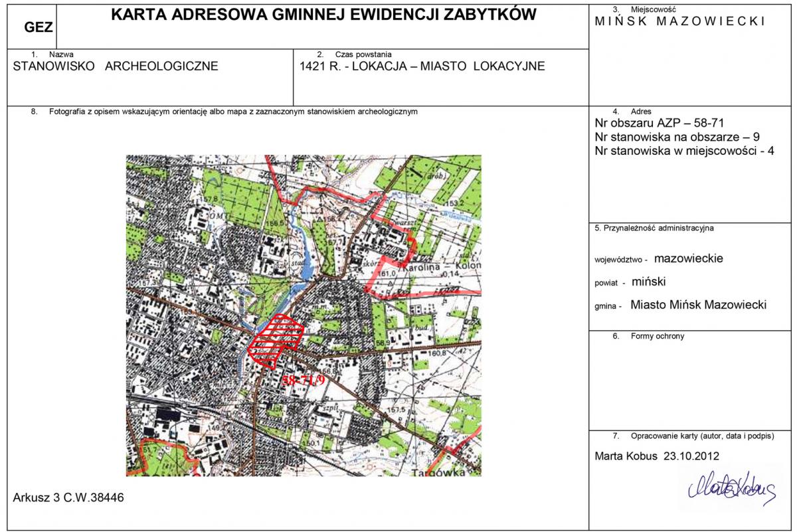Select the województwo value 'mazowieckie'
This screenshot has width=797, height=532.
[688, 258]
